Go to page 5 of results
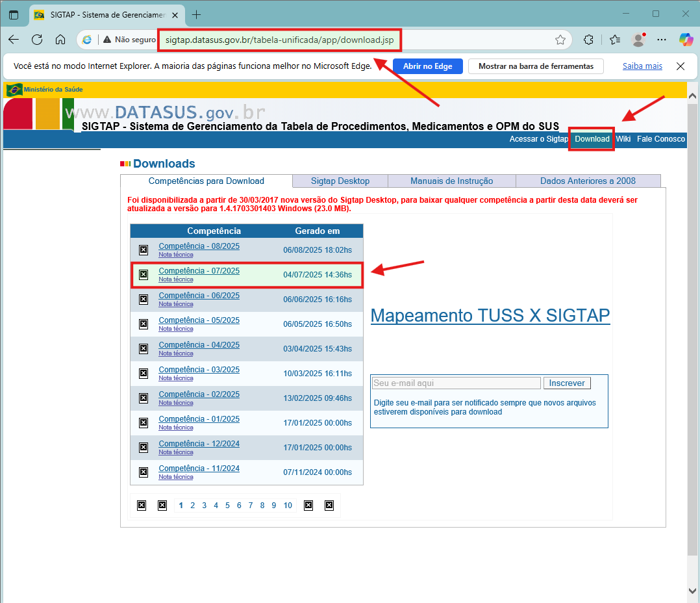Screen dimensions: 700x603 [x=227, y=506]
